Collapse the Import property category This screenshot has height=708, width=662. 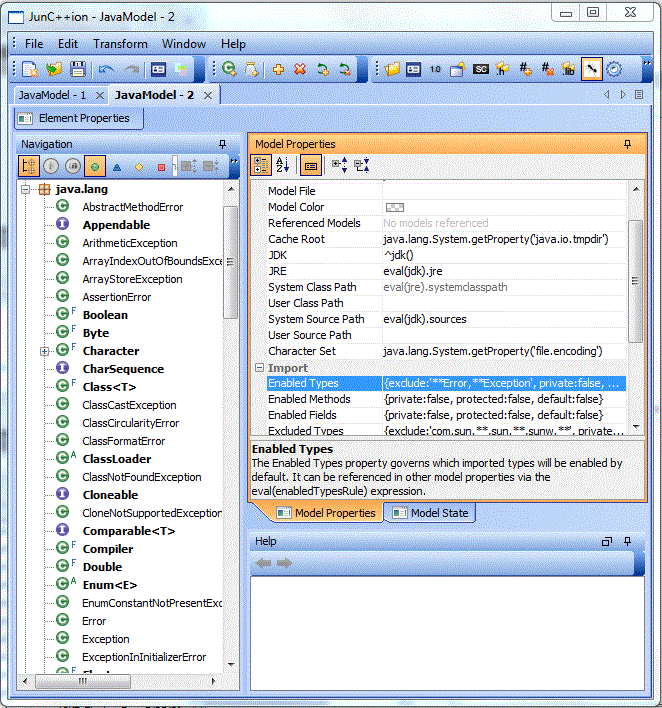pos(259,368)
